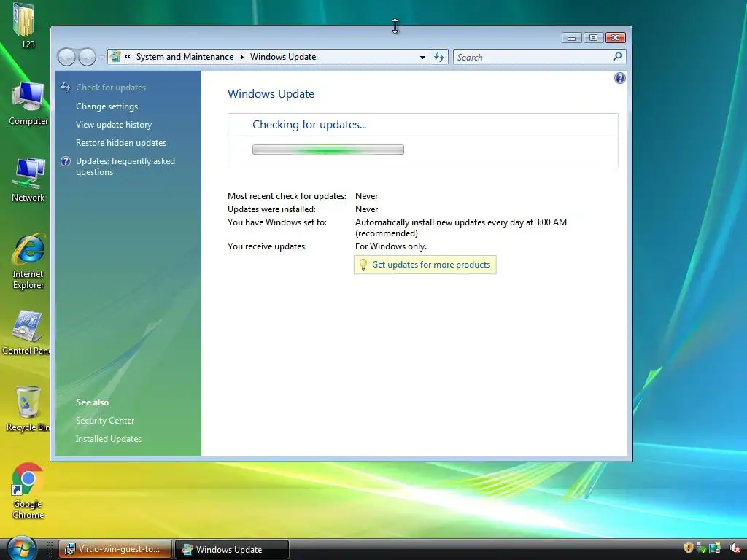Click the FAQ question mark icon in the sidebar

click(66, 161)
